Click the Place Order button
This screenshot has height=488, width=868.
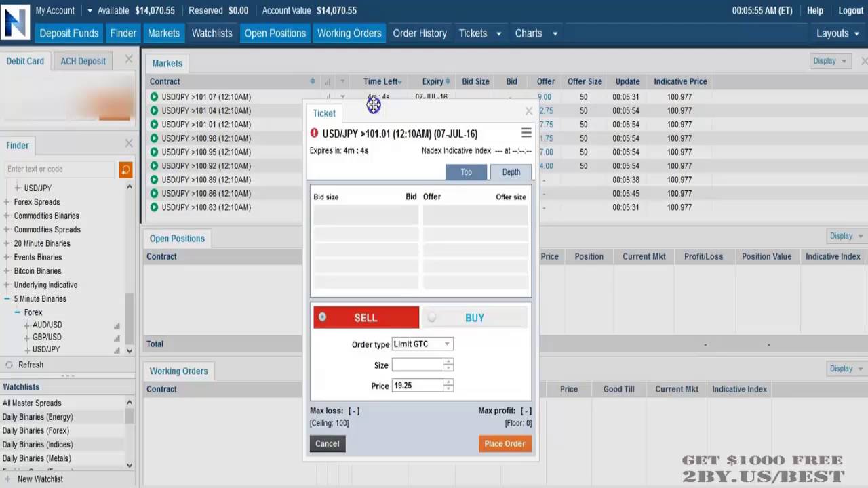click(x=505, y=443)
